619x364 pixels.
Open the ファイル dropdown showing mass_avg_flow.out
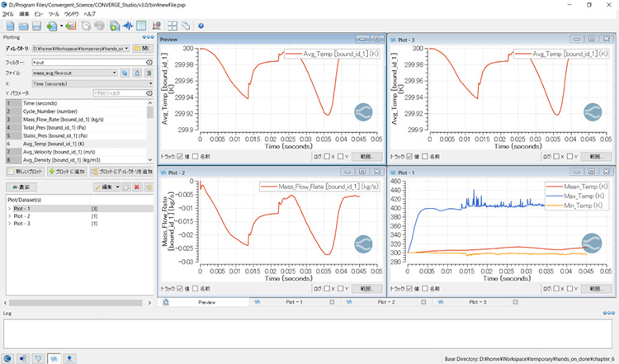tap(73, 73)
